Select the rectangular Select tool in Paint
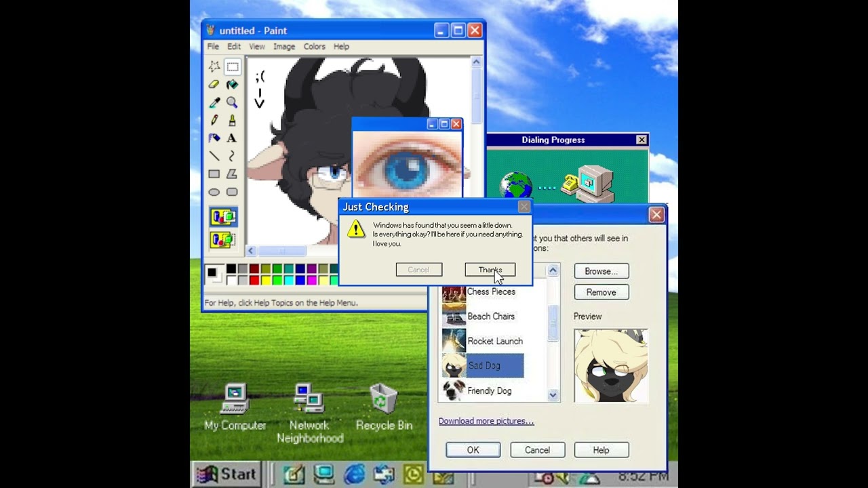The height and width of the screenshot is (488, 868). 232,66
